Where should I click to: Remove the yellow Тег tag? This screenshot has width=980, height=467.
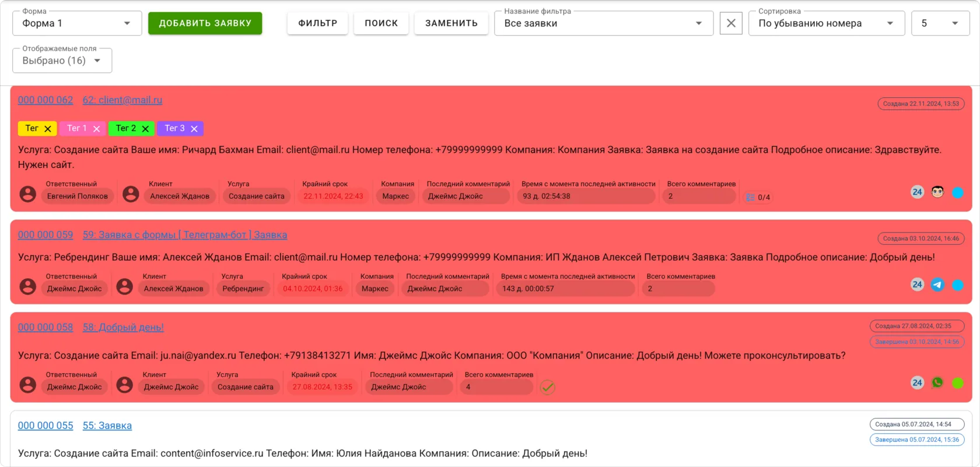[48, 129]
